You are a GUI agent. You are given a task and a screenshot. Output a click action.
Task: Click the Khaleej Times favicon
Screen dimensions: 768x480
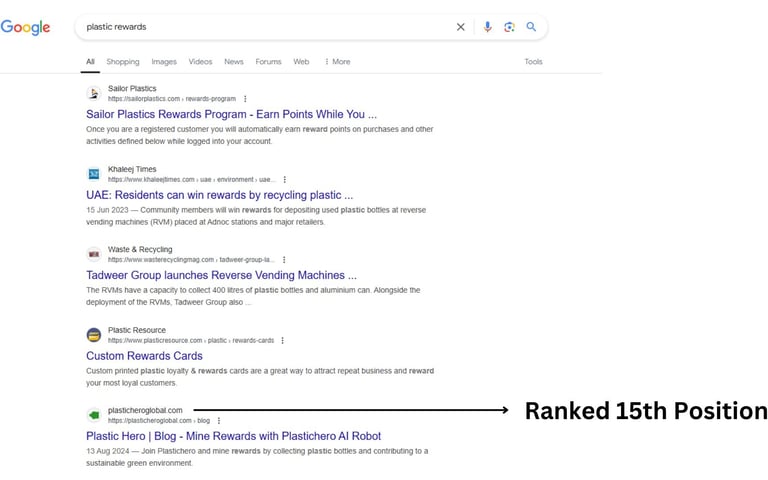[94, 174]
